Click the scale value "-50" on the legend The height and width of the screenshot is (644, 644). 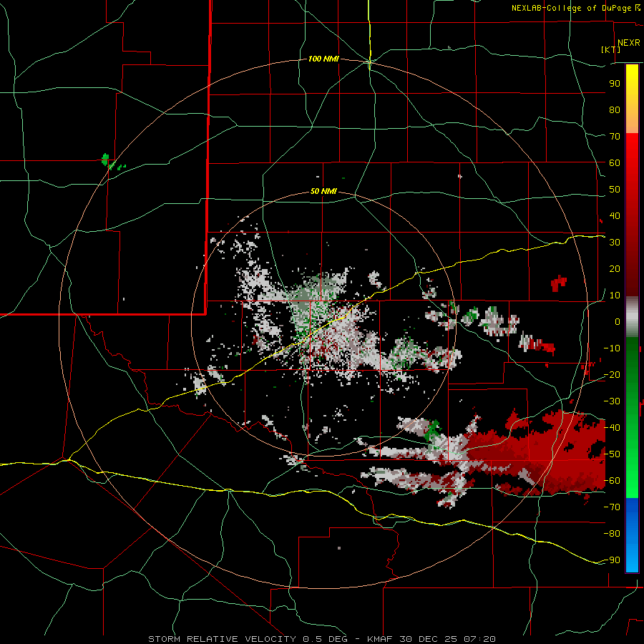(x=612, y=454)
